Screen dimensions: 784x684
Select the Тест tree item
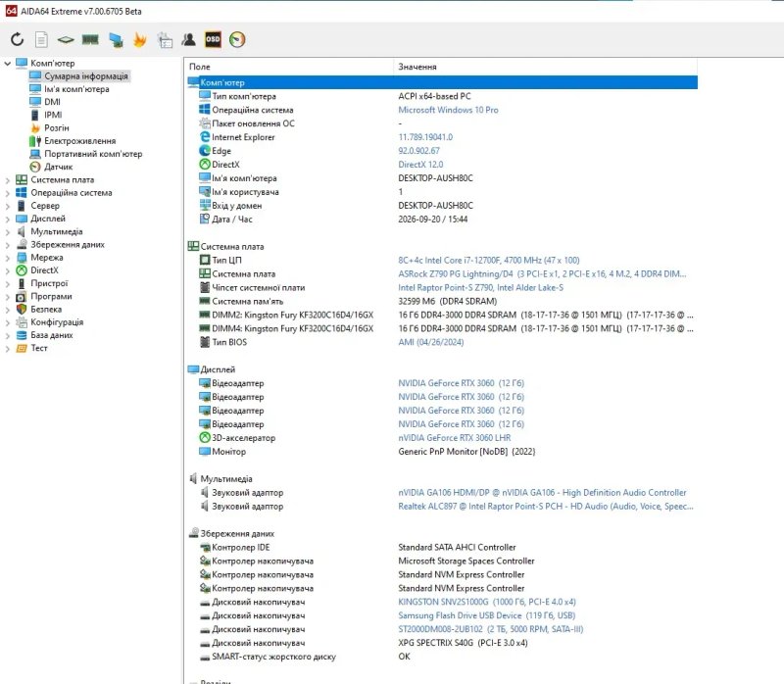[39, 348]
